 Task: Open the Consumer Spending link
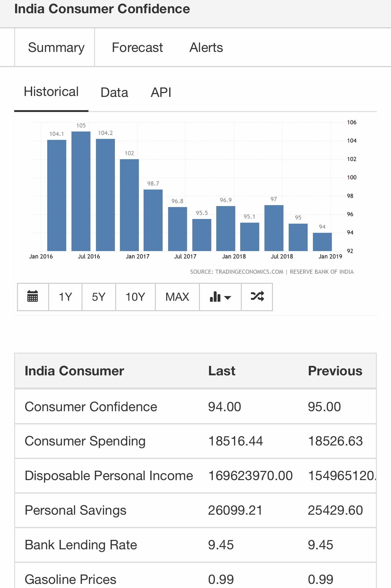[x=85, y=441]
